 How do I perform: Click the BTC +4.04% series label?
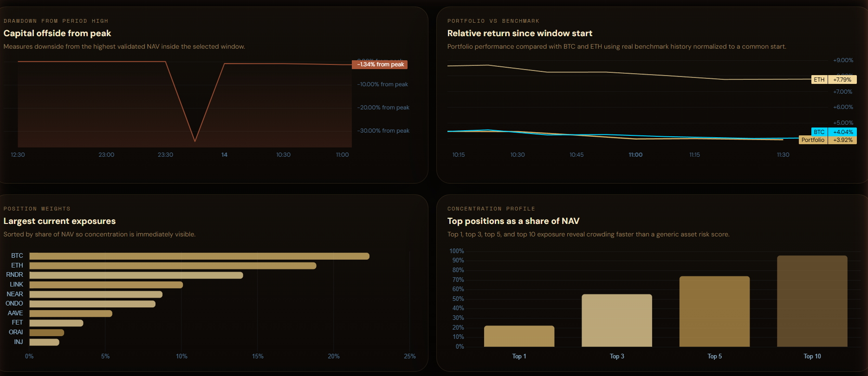click(834, 132)
